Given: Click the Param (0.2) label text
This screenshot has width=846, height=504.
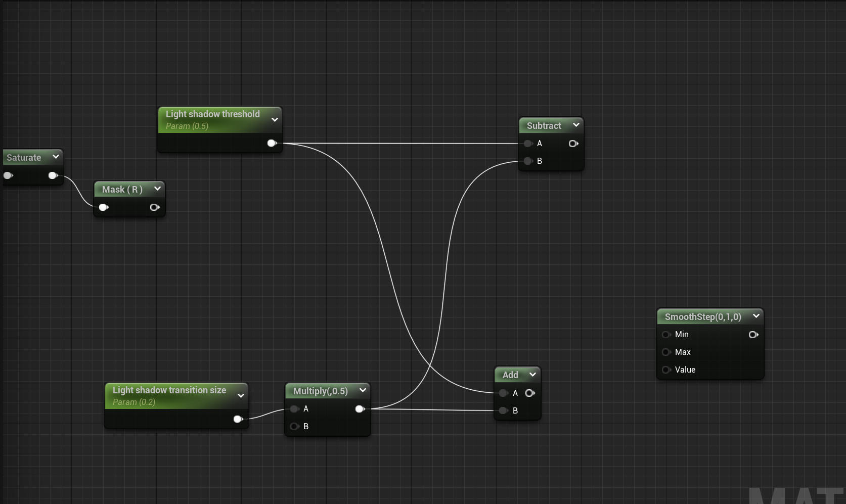Looking at the screenshot, I should [134, 402].
